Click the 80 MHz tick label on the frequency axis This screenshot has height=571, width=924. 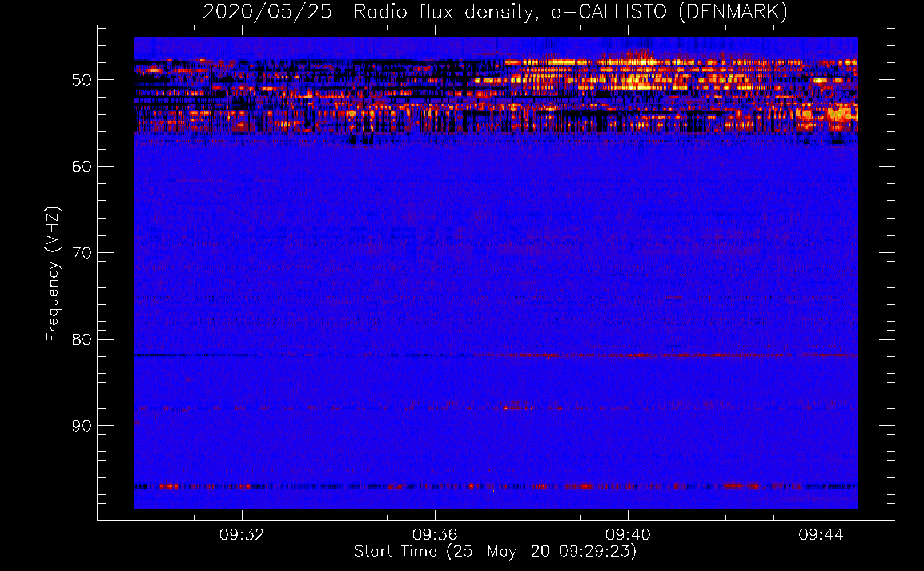coord(82,340)
